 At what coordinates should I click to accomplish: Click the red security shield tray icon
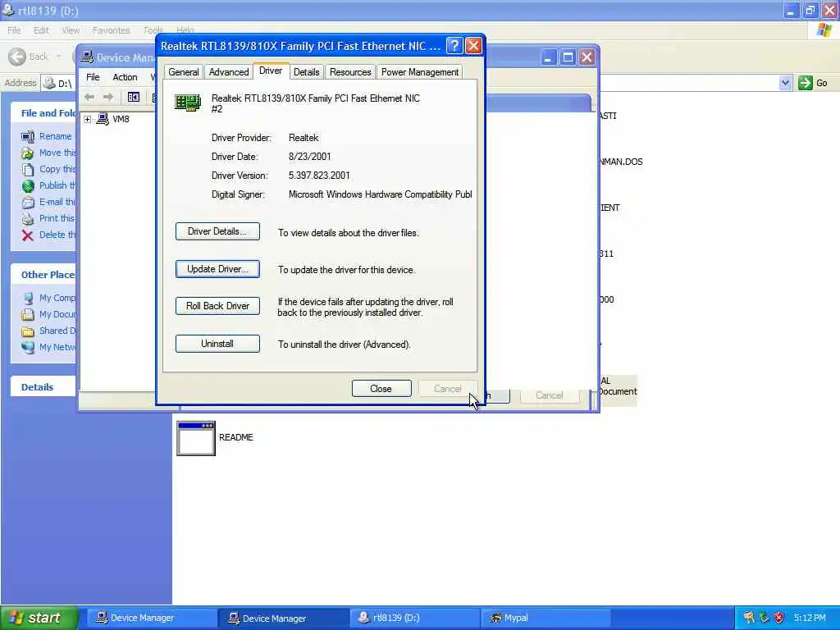click(x=779, y=618)
